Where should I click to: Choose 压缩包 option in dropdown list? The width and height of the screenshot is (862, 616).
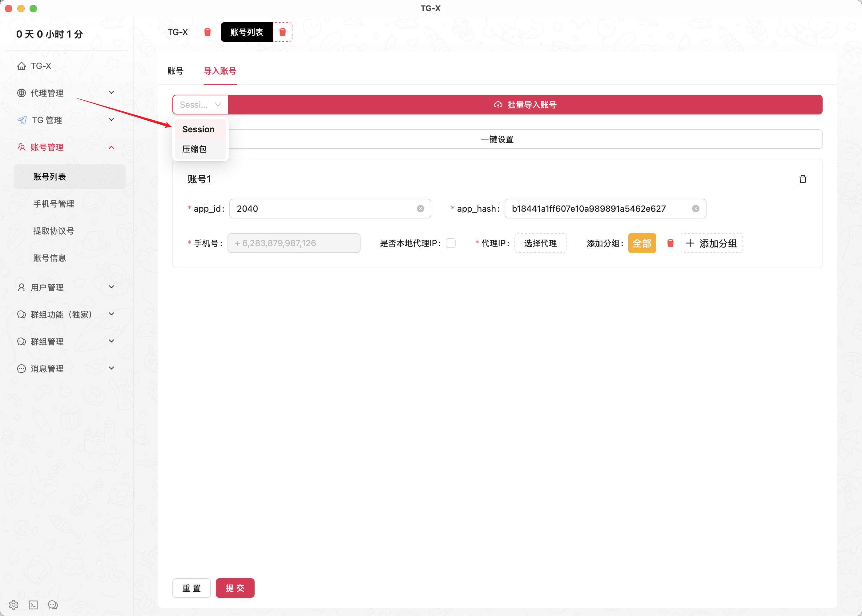(x=200, y=149)
